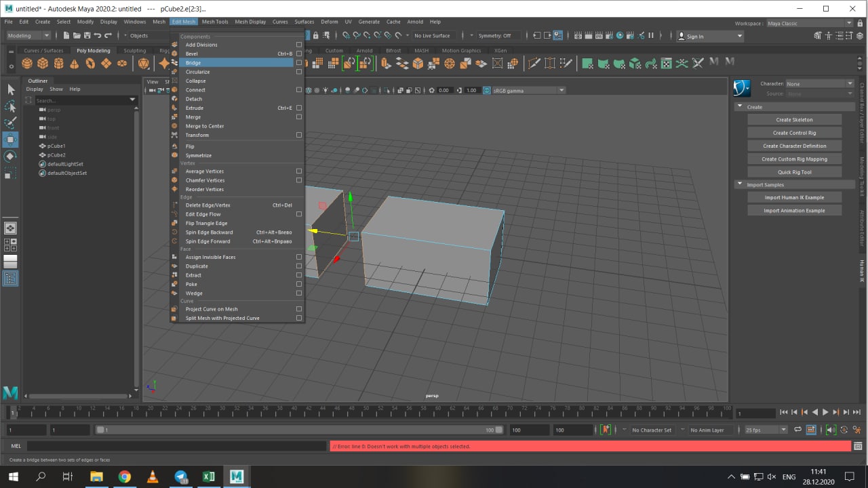Viewport: 868px width, 488px height.
Task: Click the poly disc shelf icon
Action: tap(122, 63)
